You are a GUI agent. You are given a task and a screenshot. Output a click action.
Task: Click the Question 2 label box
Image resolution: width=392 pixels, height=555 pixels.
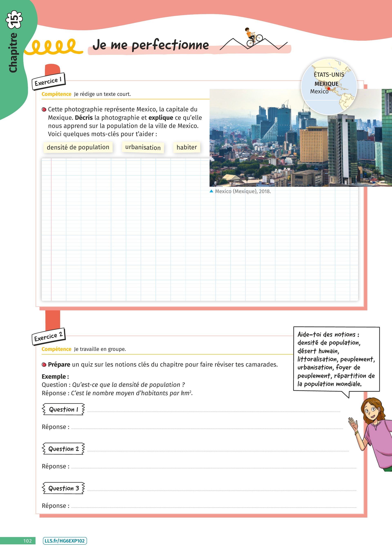click(63, 449)
